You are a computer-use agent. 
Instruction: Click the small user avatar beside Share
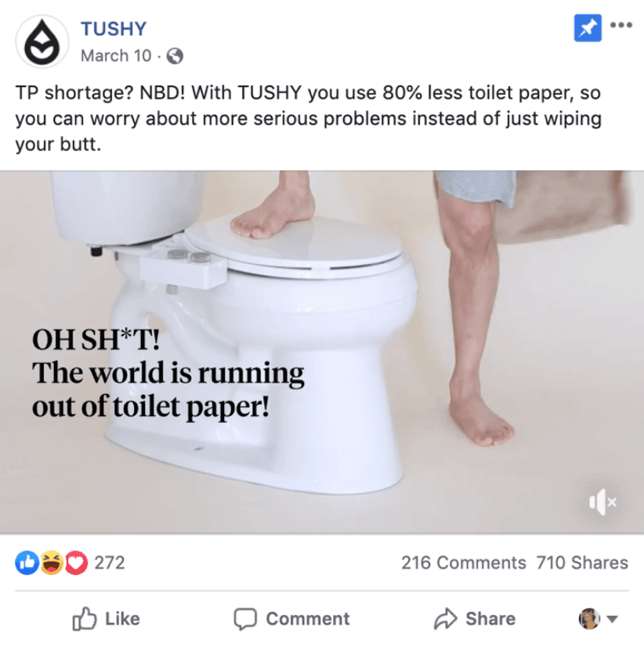coord(589,619)
